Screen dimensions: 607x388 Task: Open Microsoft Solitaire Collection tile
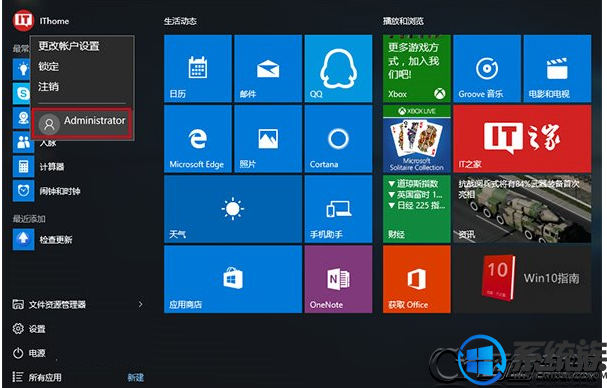417,139
